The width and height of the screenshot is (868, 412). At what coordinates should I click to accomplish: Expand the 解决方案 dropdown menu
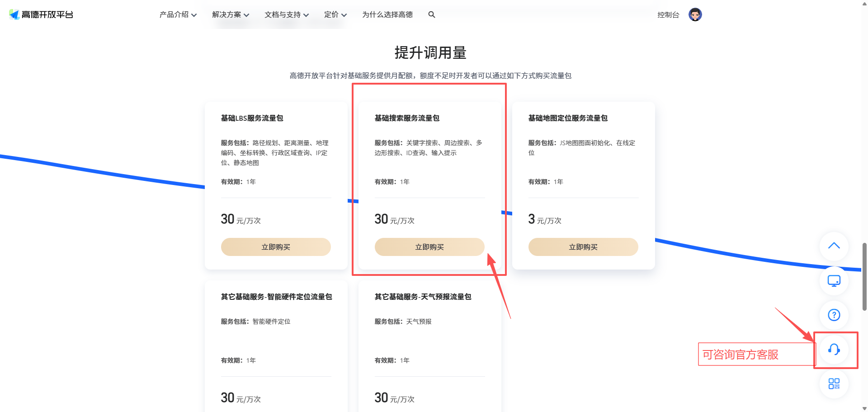click(231, 14)
